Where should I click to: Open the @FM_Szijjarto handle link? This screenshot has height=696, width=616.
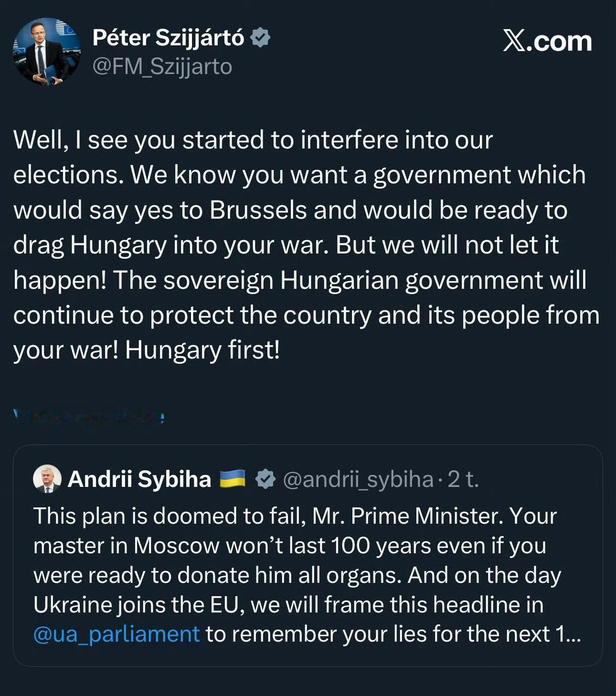[162, 66]
